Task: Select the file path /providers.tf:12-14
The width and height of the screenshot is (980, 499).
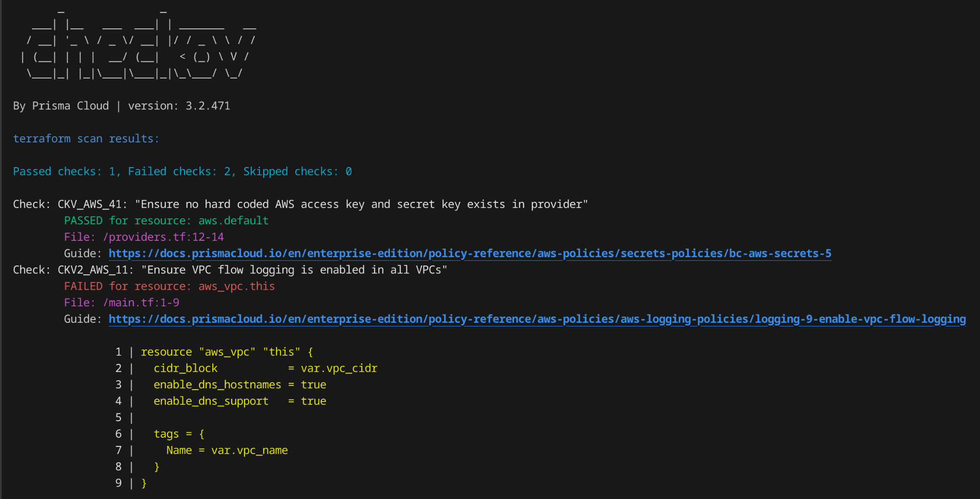Action: (x=163, y=237)
